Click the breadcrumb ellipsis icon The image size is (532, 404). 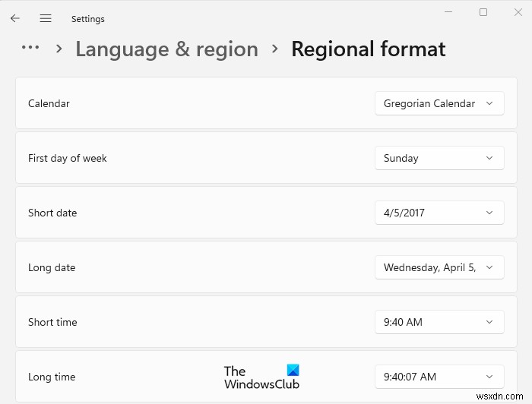tap(30, 48)
